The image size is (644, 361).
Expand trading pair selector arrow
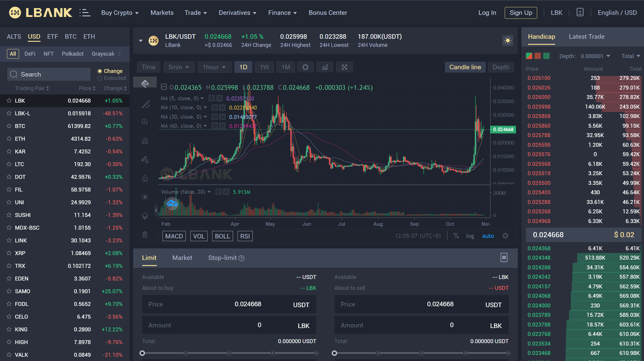coord(141,41)
